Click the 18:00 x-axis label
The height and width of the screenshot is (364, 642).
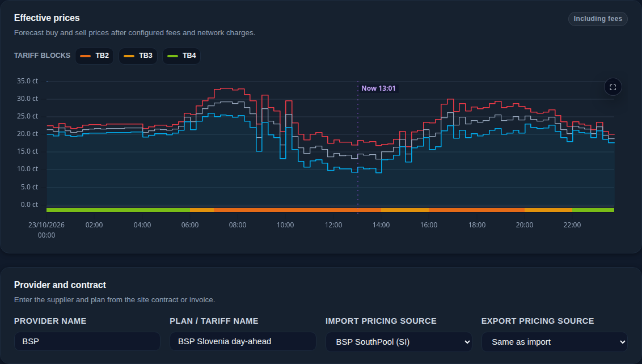477,225
